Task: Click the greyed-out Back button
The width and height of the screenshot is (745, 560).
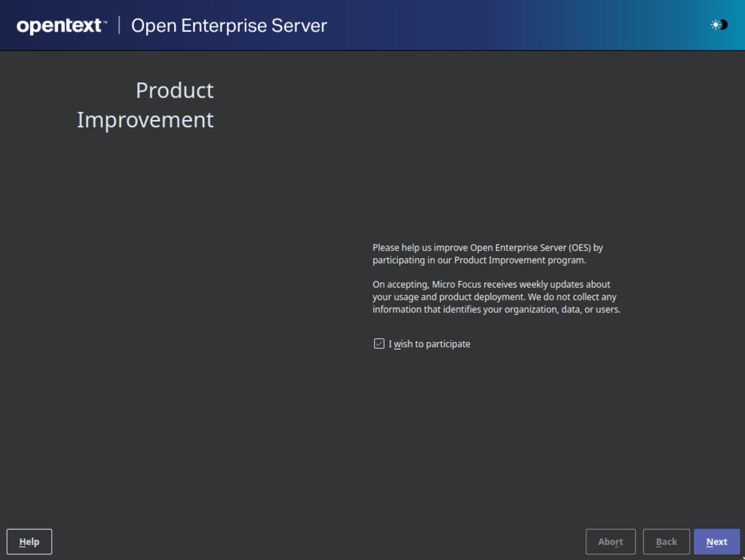Action: coord(666,542)
